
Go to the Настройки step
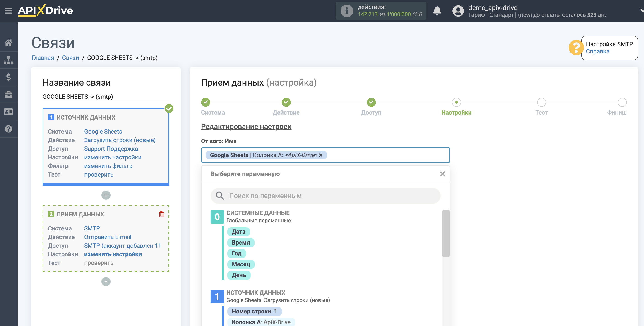(x=456, y=102)
